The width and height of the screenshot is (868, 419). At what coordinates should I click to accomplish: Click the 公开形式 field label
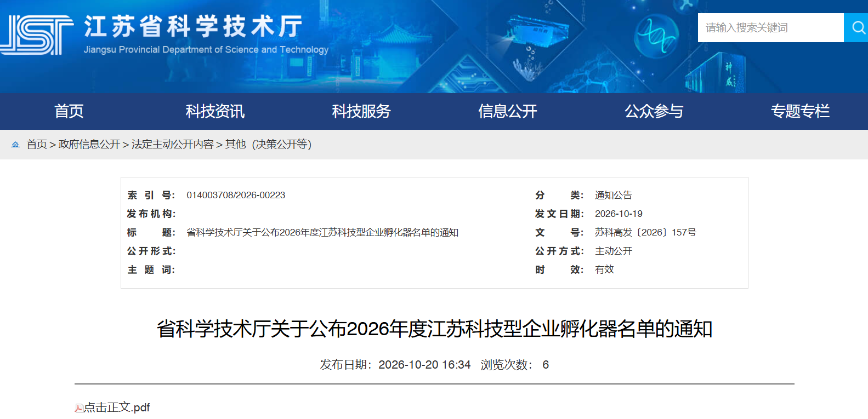[151, 251]
